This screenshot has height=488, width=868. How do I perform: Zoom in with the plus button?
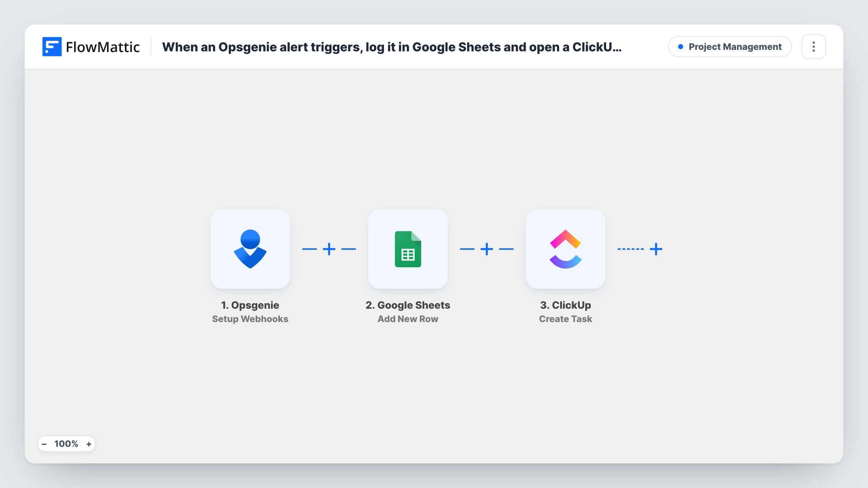(x=89, y=444)
